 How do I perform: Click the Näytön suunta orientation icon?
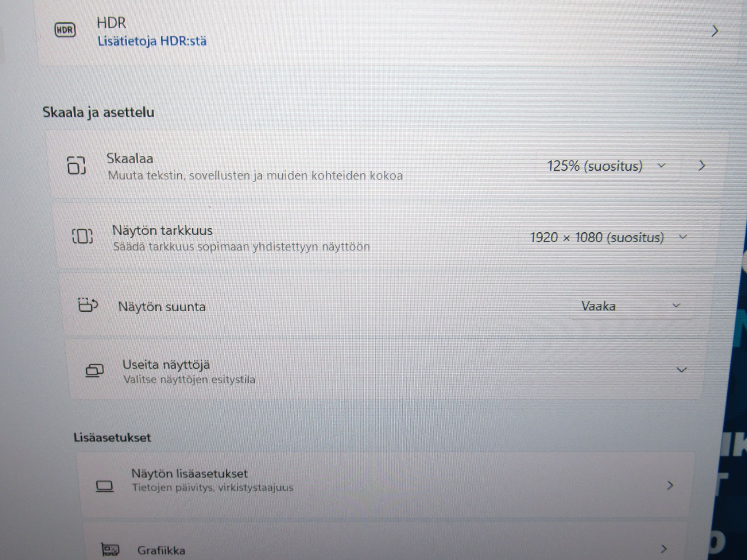pyautogui.click(x=88, y=305)
